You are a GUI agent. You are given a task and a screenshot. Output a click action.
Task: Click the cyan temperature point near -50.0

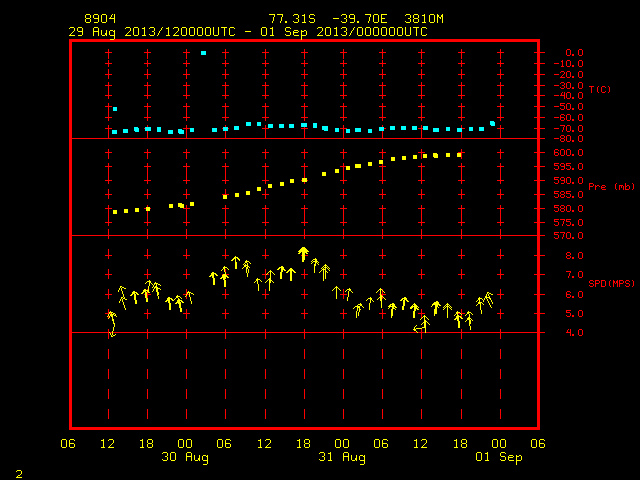(115, 109)
